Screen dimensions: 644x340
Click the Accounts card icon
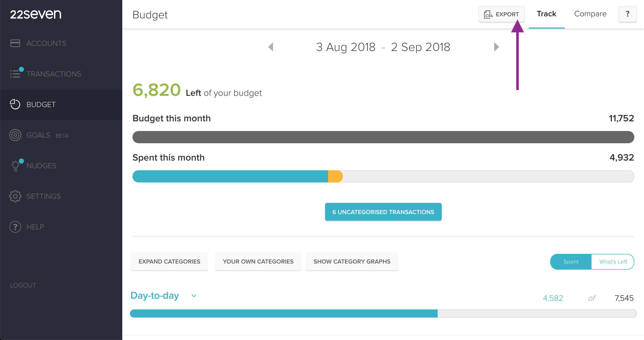click(x=15, y=43)
